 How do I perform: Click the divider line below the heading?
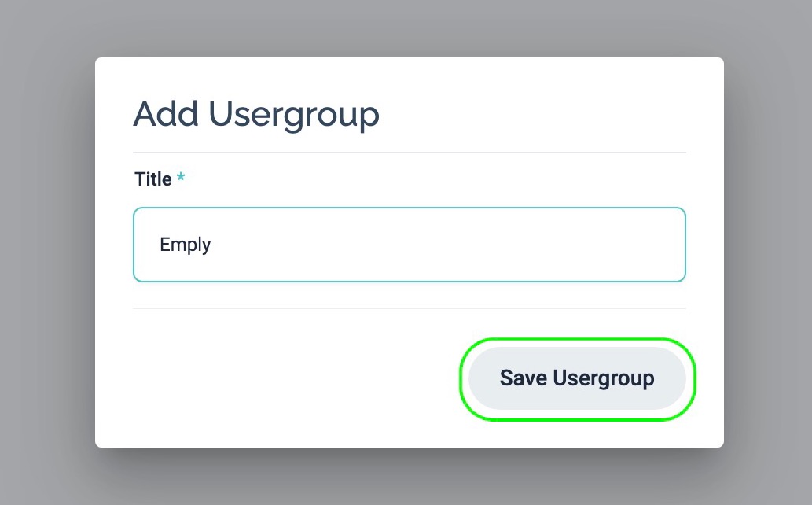click(x=409, y=152)
